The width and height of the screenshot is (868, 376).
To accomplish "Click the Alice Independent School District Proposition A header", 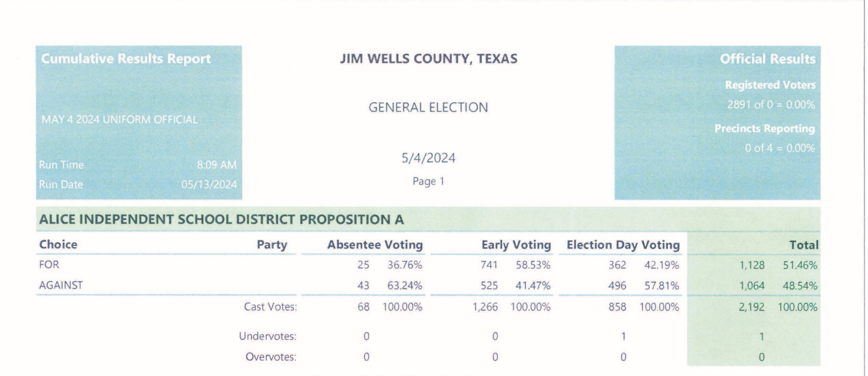I will [x=222, y=220].
